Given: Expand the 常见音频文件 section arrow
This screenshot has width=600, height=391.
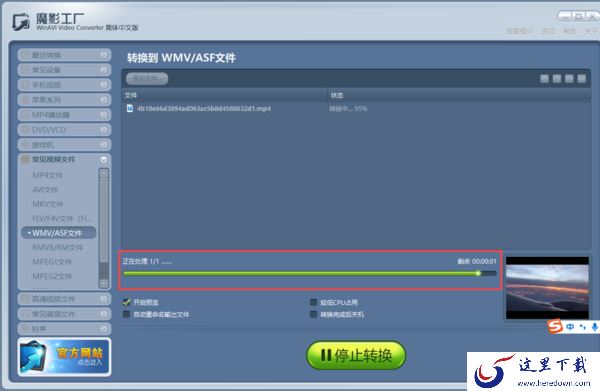Looking at the screenshot, I should pyautogui.click(x=103, y=314).
